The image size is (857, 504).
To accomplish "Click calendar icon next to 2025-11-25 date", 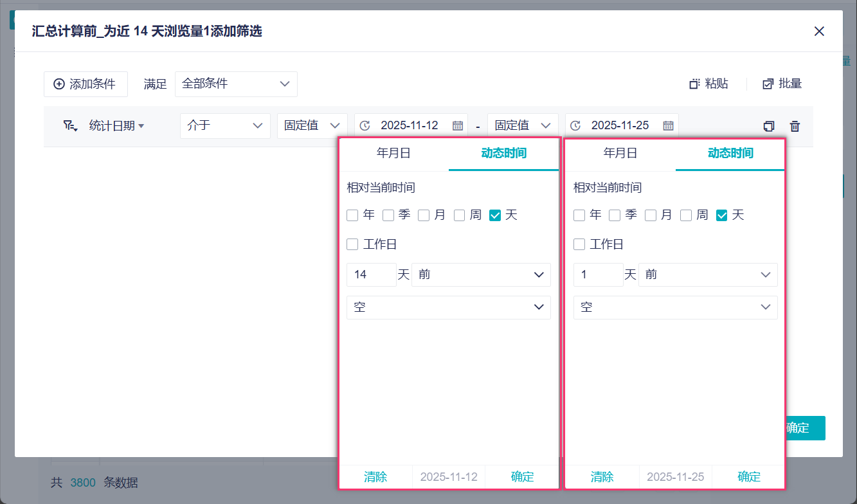I will (x=668, y=126).
